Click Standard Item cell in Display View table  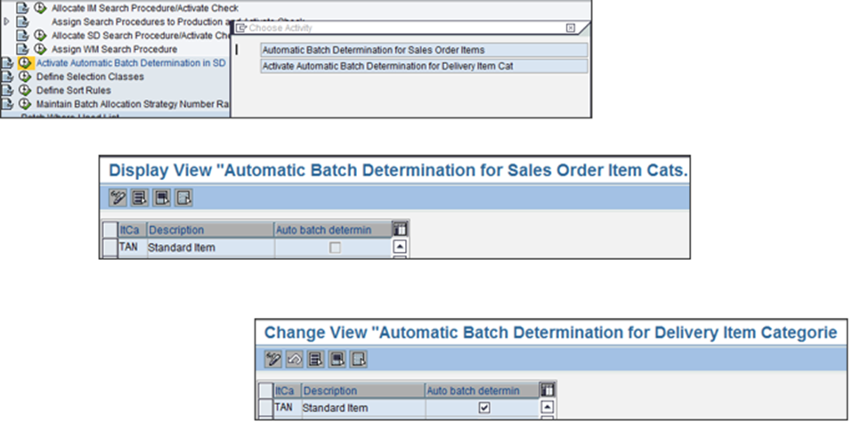coord(210,247)
